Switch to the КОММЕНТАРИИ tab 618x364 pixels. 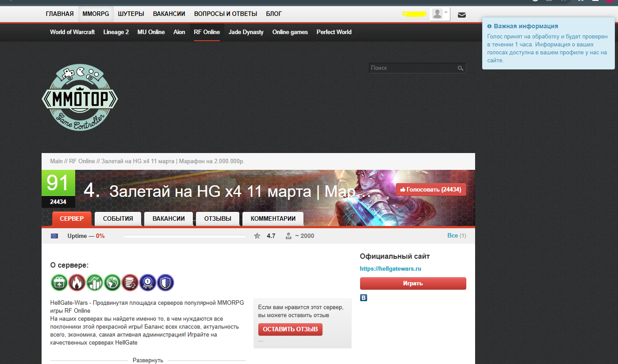point(273,218)
